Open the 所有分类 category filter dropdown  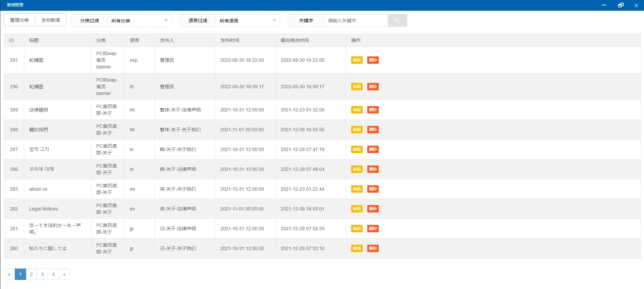click(139, 20)
